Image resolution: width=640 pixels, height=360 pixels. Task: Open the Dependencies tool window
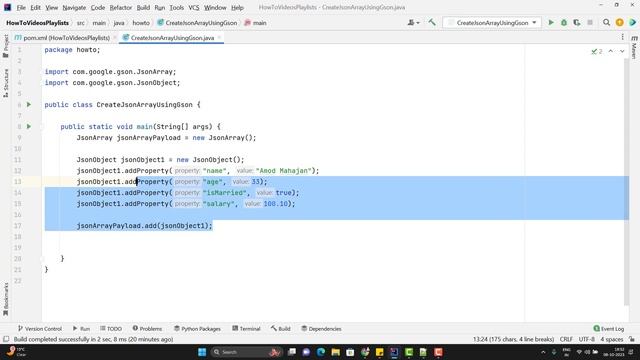[321, 329]
